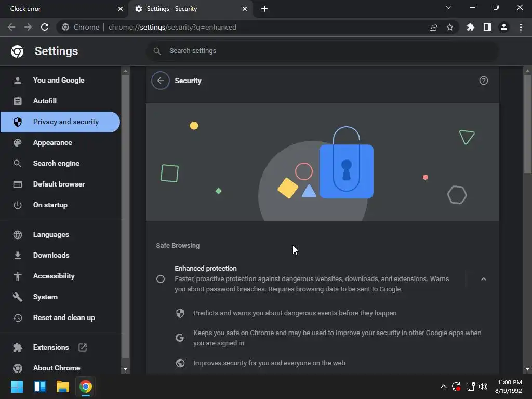Image resolution: width=532 pixels, height=399 pixels.
Task: Switch to the Clock error tab
Action: pos(64,9)
